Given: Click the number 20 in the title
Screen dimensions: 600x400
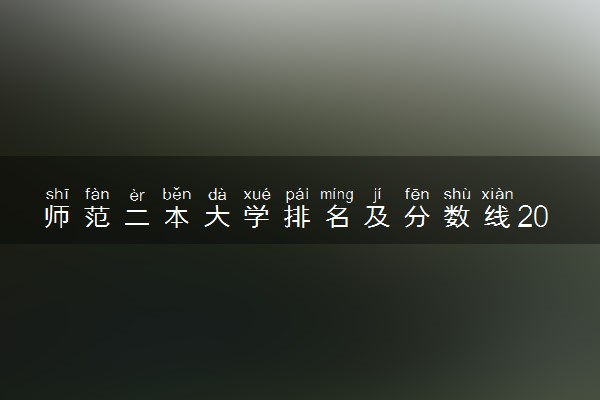Looking at the screenshot, I should pos(533,217).
